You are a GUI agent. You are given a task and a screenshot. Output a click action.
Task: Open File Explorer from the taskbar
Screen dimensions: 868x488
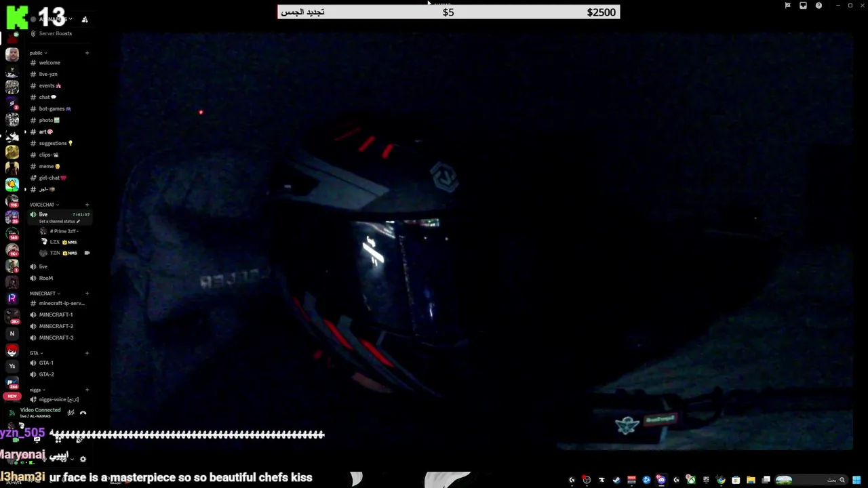click(x=751, y=480)
